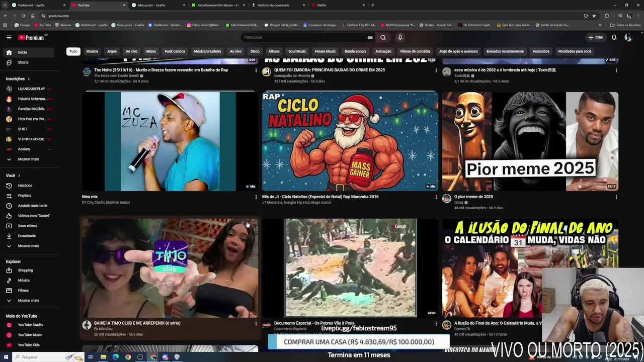The height and width of the screenshot is (362, 644).
Task: Select the Animação filter chip
Action: 383,51
